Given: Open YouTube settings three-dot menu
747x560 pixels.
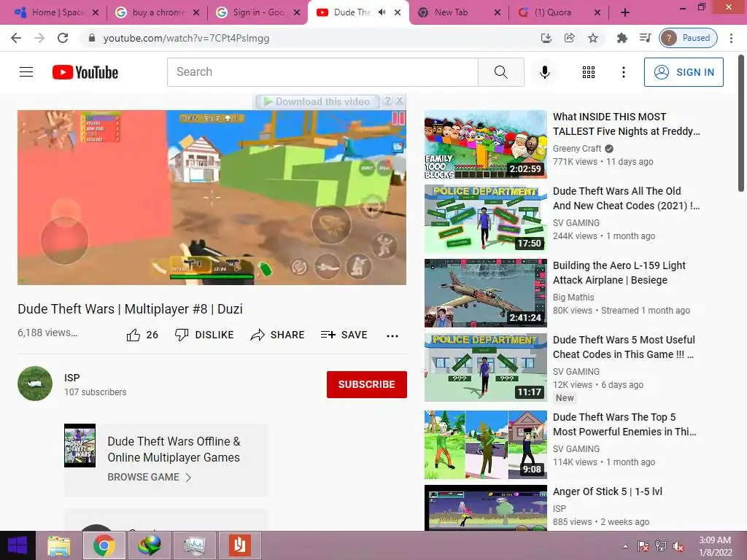Looking at the screenshot, I should click(623, 72).
